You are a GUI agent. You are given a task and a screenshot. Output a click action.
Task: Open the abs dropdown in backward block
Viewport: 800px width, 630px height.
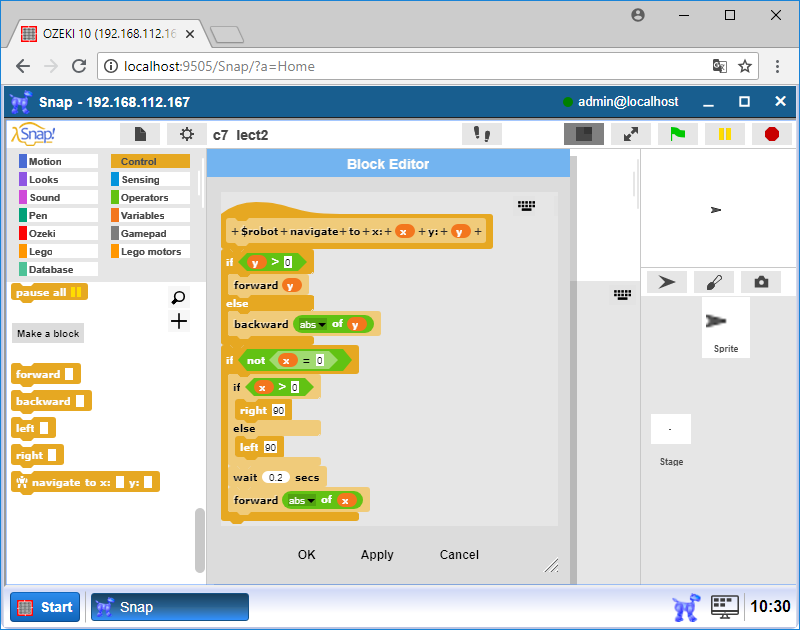(313, 324)
